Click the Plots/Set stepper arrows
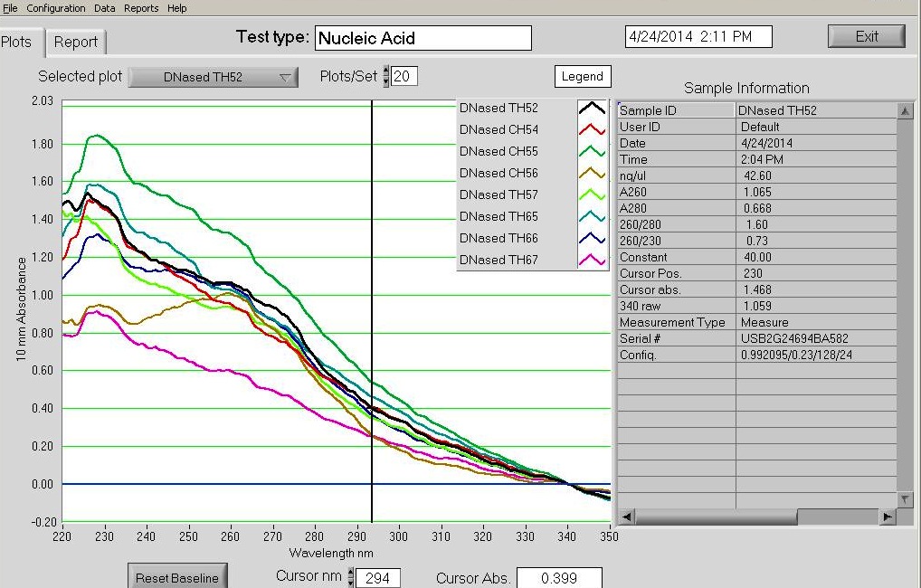 (386, 77)
